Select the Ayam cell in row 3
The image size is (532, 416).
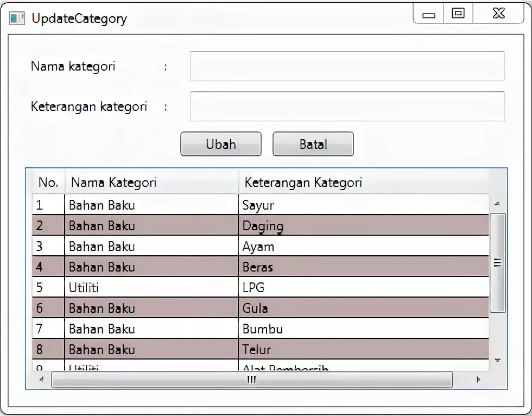(x=364, y=246)
